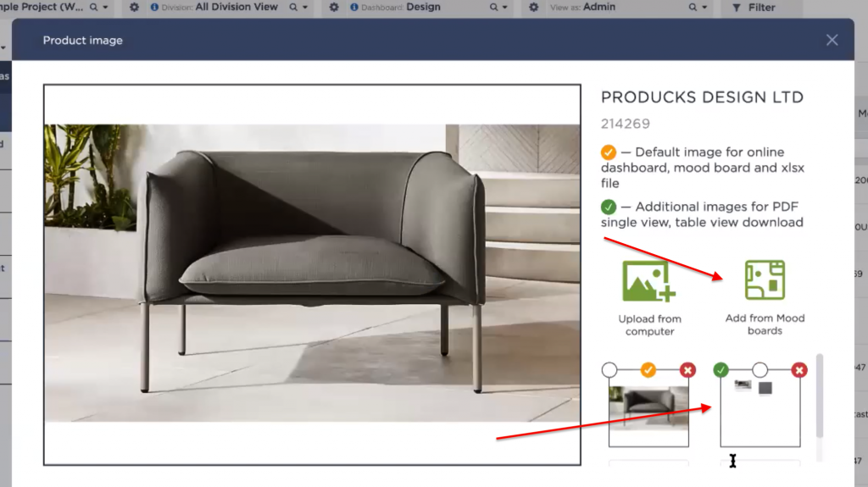The image size is (868, 487).
Task: Click the large armchair product image
Action: [x=312, y=273]
